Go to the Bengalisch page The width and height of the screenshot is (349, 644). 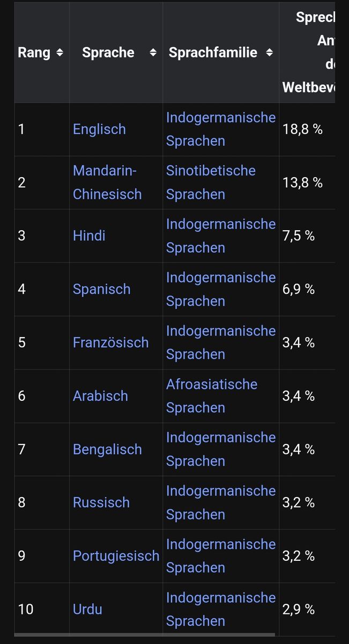pos(107,449)
